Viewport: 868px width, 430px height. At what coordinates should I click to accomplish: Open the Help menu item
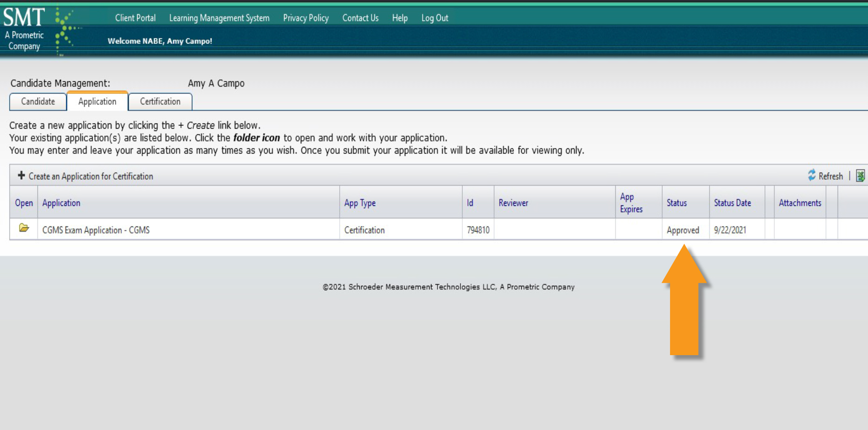click(x=400, y=18)
